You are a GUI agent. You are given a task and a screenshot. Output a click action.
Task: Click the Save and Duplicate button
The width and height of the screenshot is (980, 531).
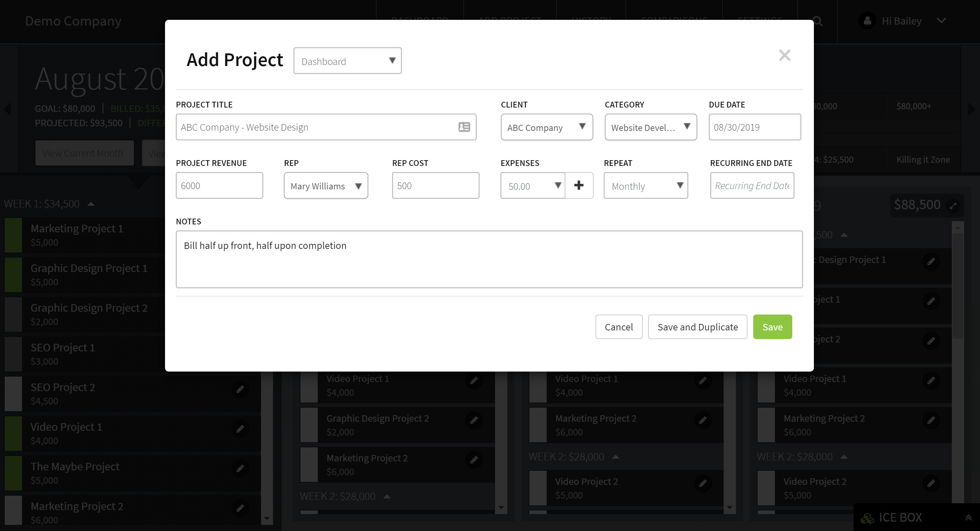[697, 327]
